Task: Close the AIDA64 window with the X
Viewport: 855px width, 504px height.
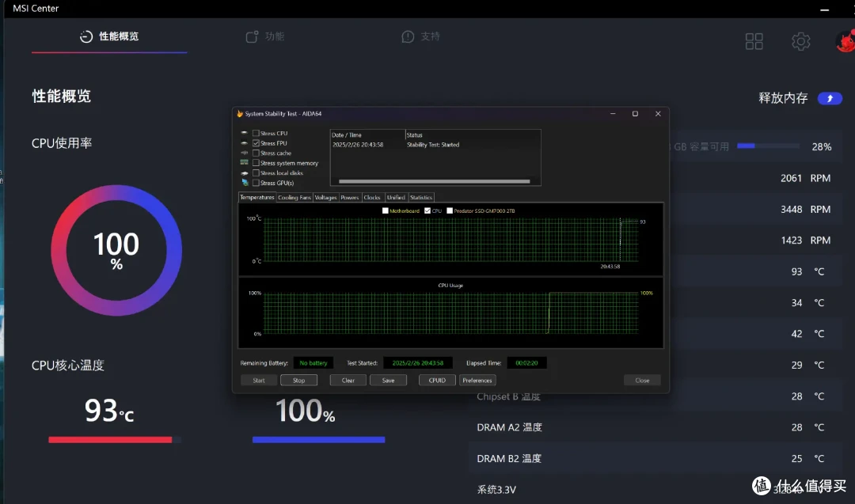Action: [x=658, y=113]
